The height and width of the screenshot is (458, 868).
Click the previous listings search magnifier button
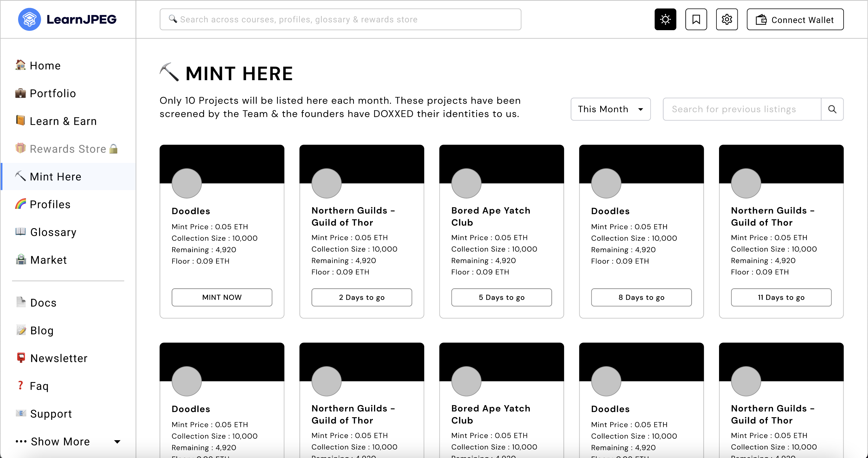[x=832, y=109]
